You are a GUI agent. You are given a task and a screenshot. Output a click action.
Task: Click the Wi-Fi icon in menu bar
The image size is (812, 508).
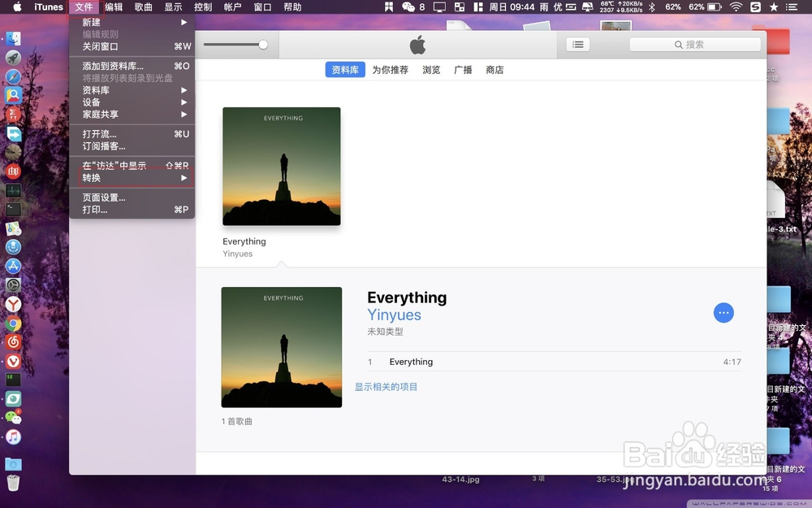[x=736, y=7]
